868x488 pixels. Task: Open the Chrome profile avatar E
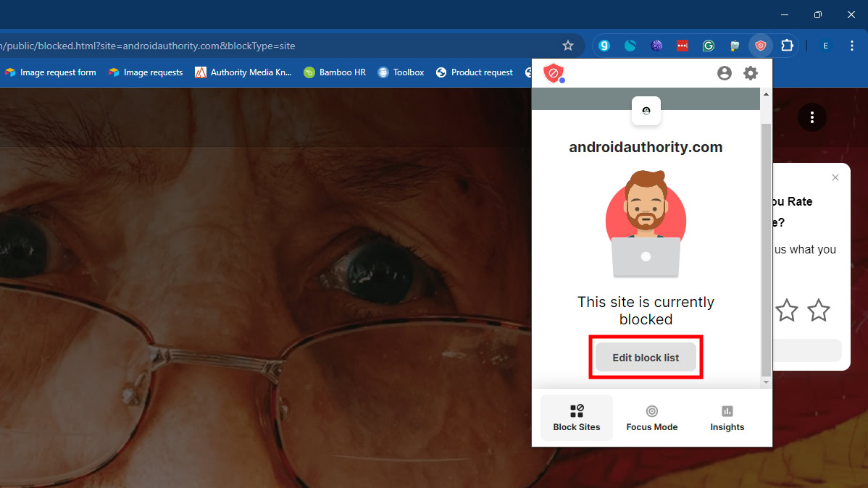point(825,46)
